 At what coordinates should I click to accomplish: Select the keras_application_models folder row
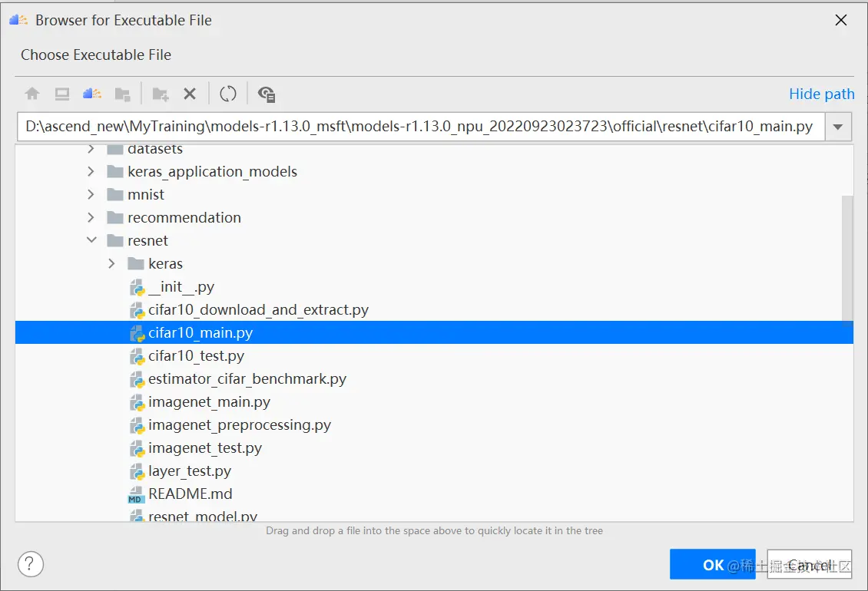pos(434,172)
